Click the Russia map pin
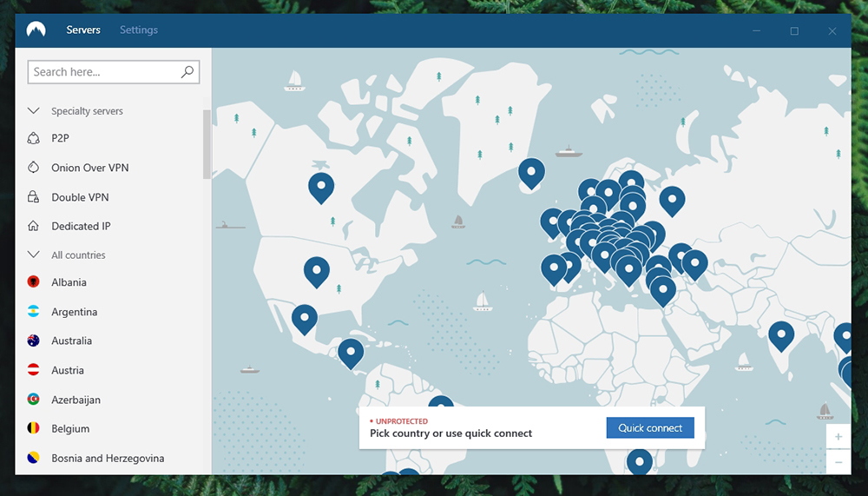The image size is (868, 496). [672, 200]
